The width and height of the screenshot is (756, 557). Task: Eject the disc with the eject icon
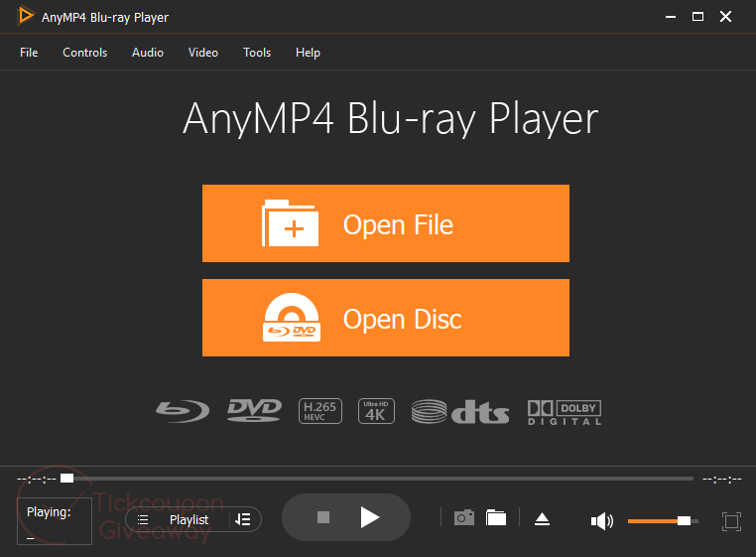[x=542, y=519]
